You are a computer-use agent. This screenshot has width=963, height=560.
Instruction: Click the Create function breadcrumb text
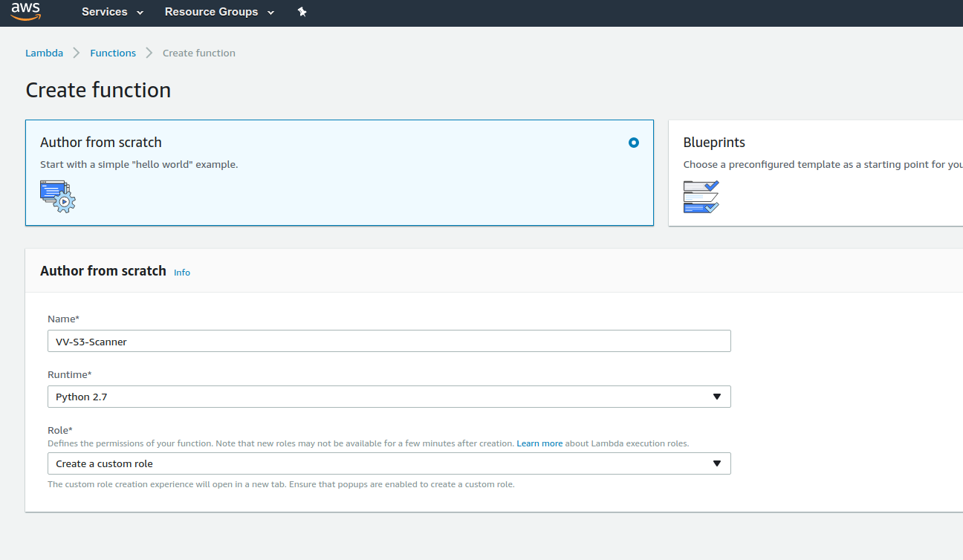(x=199, y=53)
